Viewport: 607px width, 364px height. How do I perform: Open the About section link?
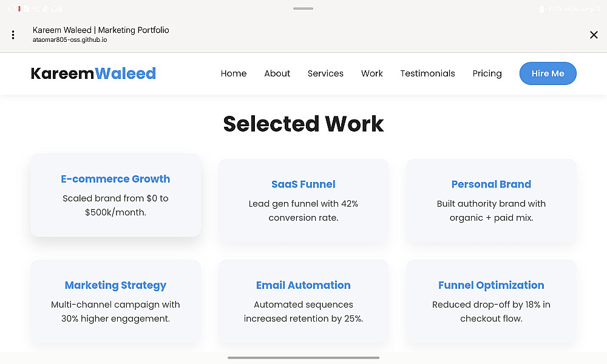277,73
